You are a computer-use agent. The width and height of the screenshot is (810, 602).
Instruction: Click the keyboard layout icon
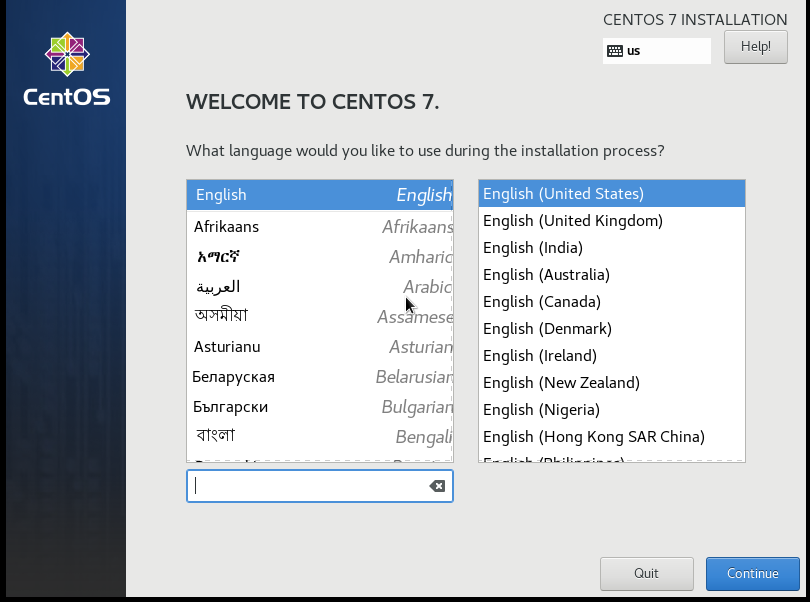point(615,51)
